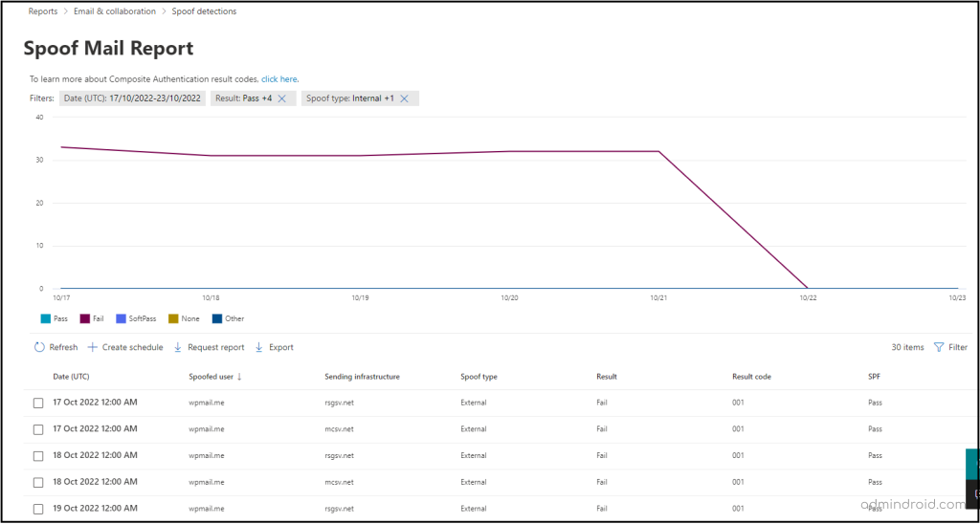Select the first 18 Oct 2022 row checkbox
980x524 pixels.
[x=38, y=456]
